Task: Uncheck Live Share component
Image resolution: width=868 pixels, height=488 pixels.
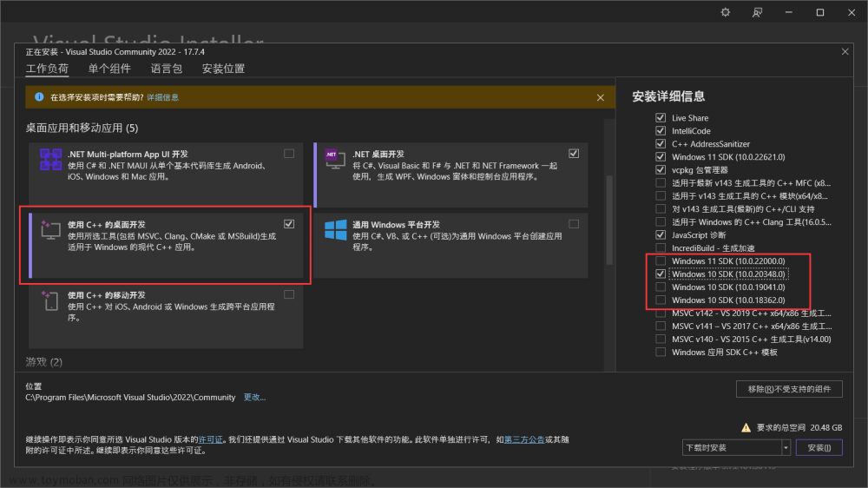Action: (x=661, y=117)
